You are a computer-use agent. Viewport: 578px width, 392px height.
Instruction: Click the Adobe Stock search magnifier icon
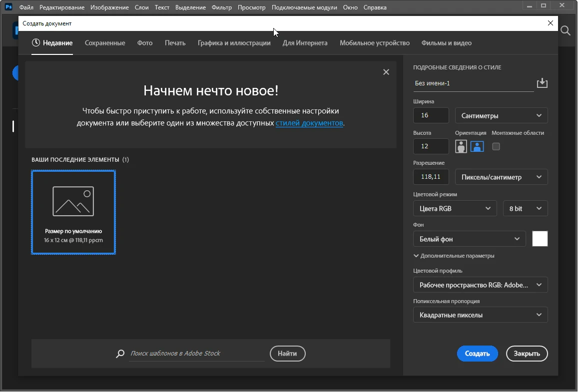tap(120, 354)
